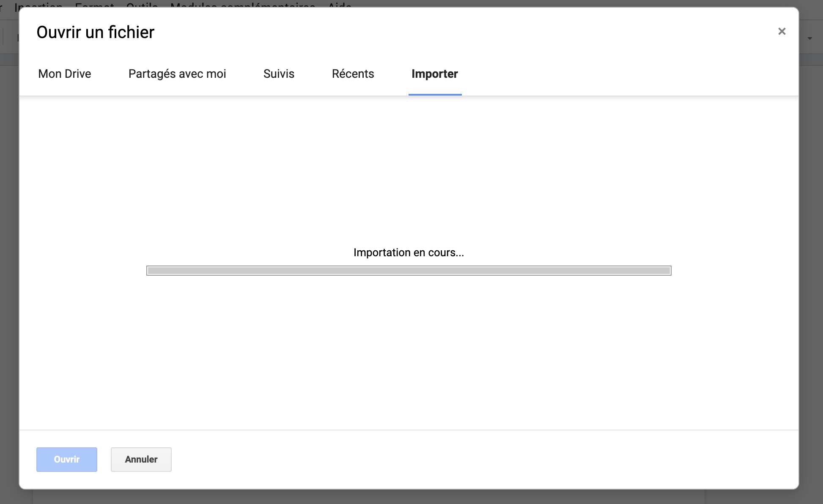Click the active Importer tab
This screenshot has height=504, width=823.
[434, 74]
